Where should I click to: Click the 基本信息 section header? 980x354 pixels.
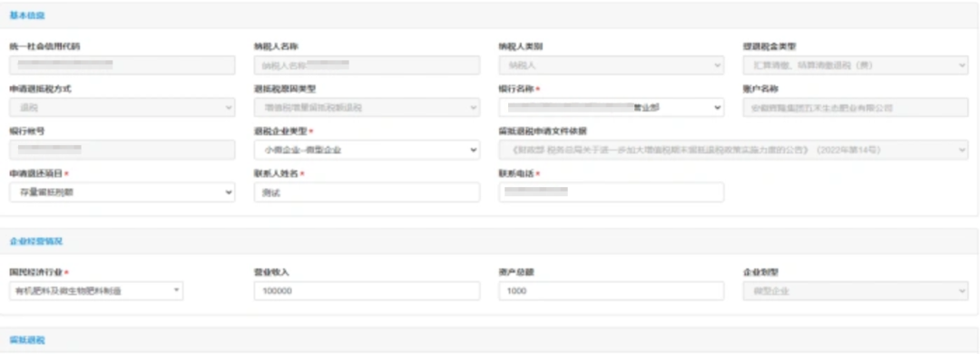(x=27, y=15)
